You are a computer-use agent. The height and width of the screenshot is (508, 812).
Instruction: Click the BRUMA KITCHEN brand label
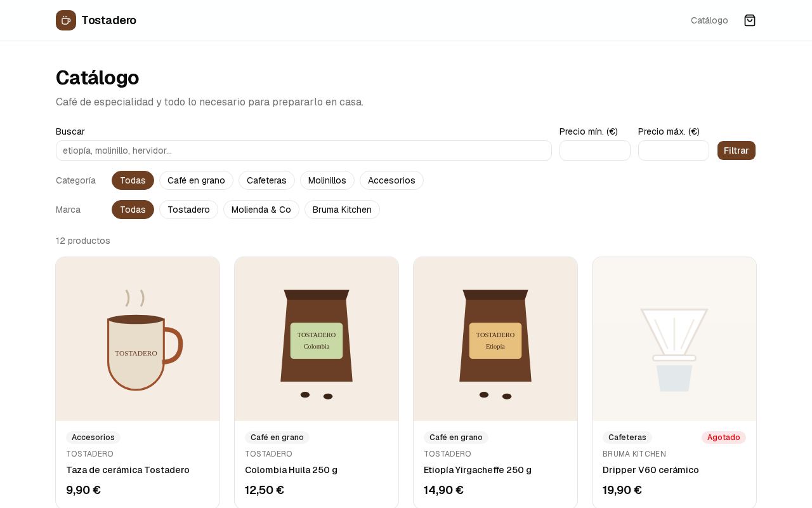(x=634, y=454)
